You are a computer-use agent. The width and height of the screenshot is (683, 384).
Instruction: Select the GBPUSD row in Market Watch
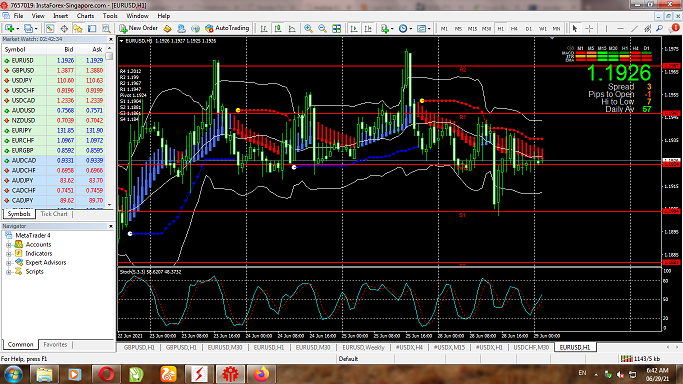tap(54, 70)
